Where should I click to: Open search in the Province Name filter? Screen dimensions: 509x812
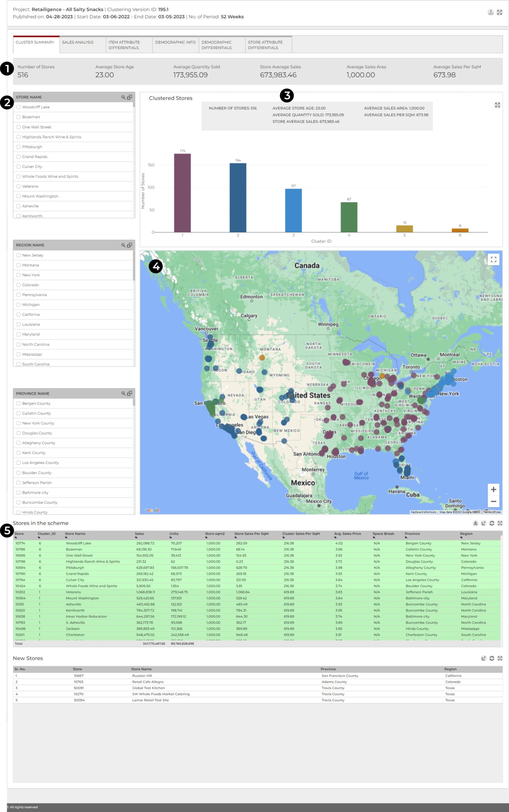click(x=123, y=393)
